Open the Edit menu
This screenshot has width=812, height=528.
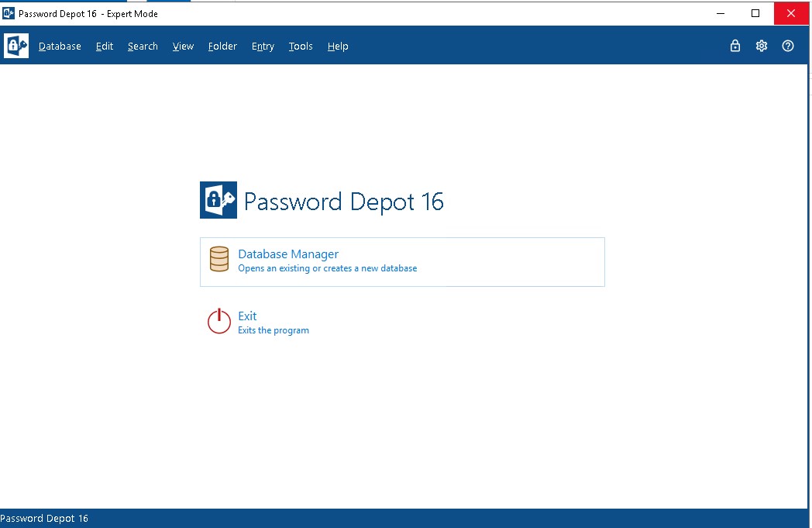[104, 46]
